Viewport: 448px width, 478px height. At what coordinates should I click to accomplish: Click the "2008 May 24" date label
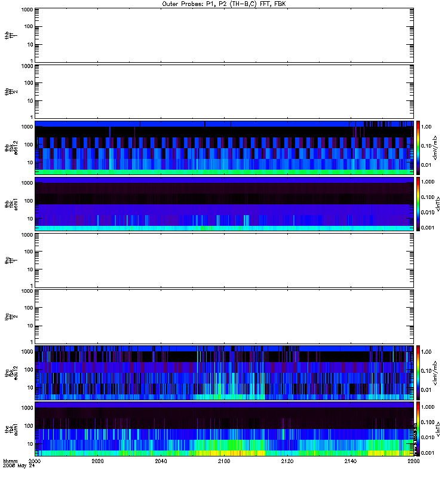[x=19, y=465]
